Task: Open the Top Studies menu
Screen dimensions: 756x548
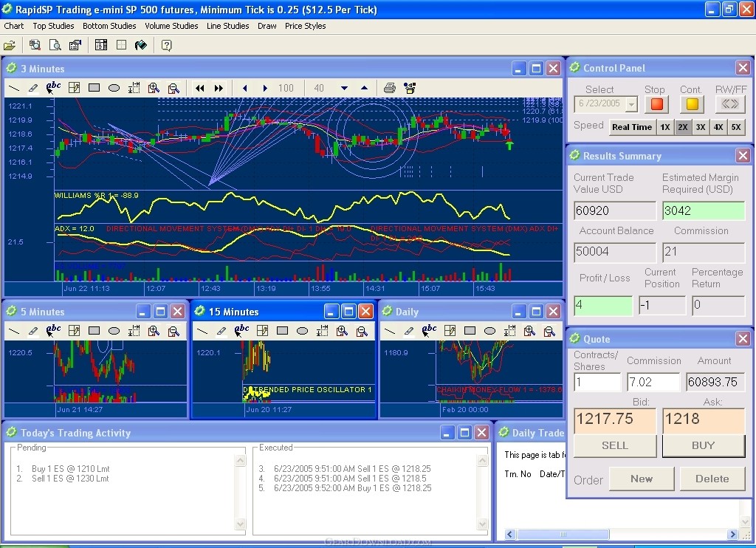Action: click(x=53, y=26)
